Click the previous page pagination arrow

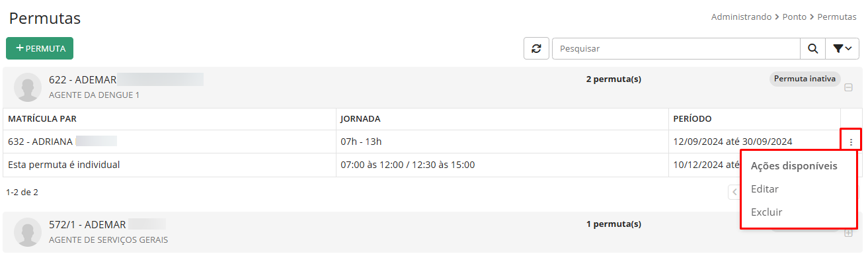(x=734, y=192)
